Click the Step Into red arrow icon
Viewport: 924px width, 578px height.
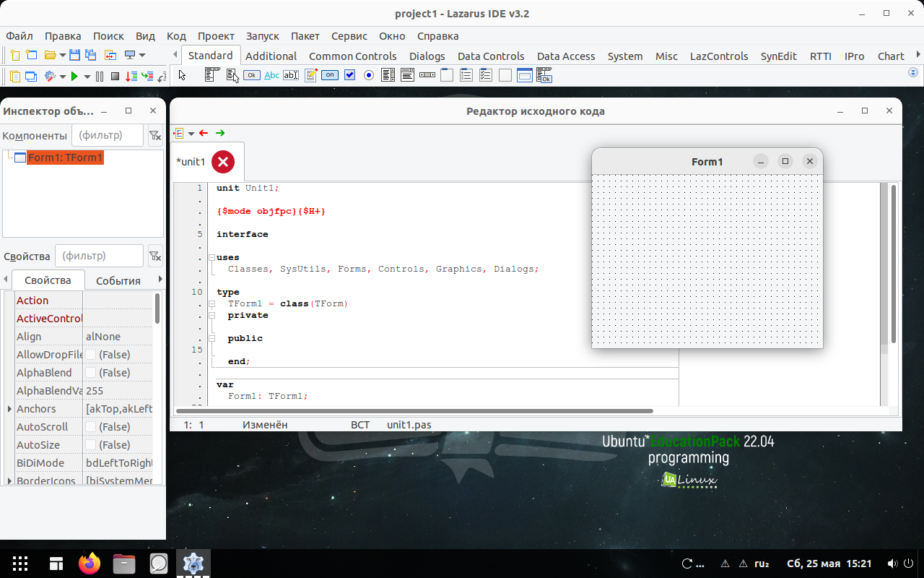(x=131, y=76)
